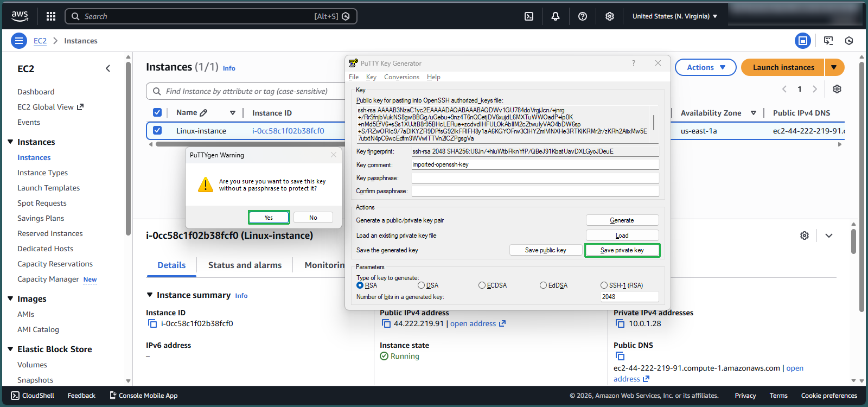Open the Conversions menu in PuTTYgen
This screenshot has width=868, height=407.
pos(401,77)
